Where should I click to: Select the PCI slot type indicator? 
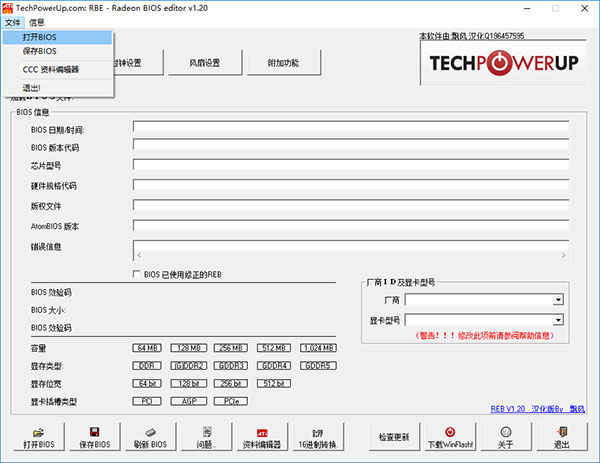click(x=147, y=401)
